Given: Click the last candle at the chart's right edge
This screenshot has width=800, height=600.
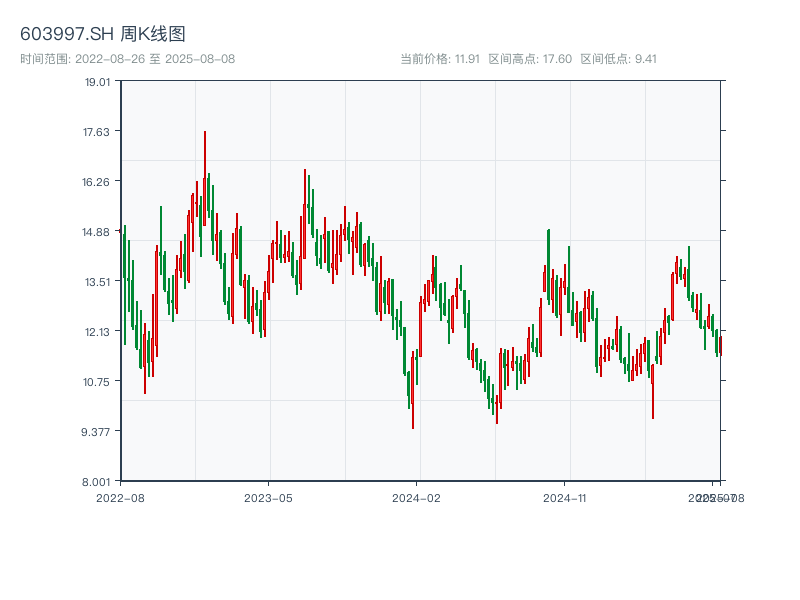Looking at the screenshot, I should (x=720, y=346).
